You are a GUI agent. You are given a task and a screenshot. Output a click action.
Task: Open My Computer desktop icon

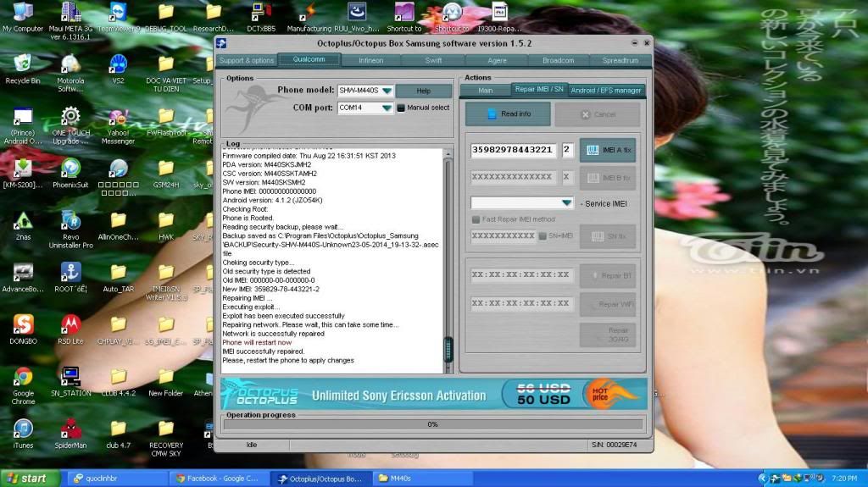tap(23, 17)
